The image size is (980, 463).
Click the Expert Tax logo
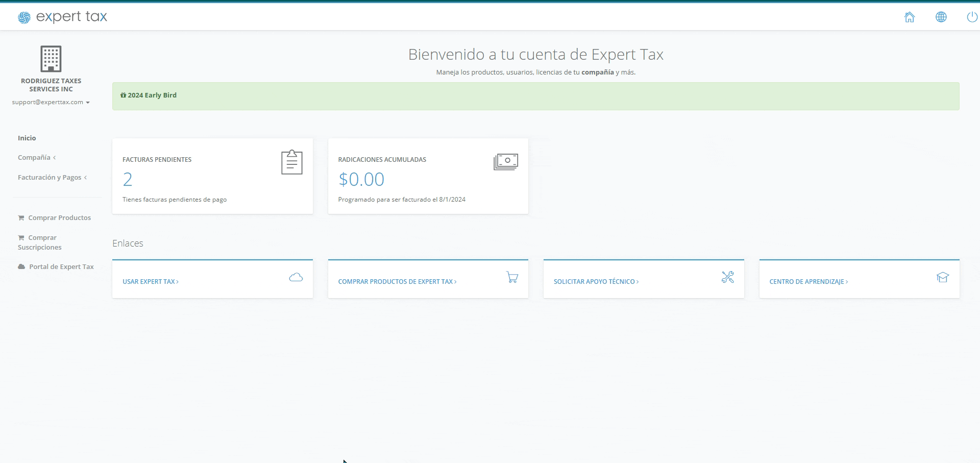(62, 17)
